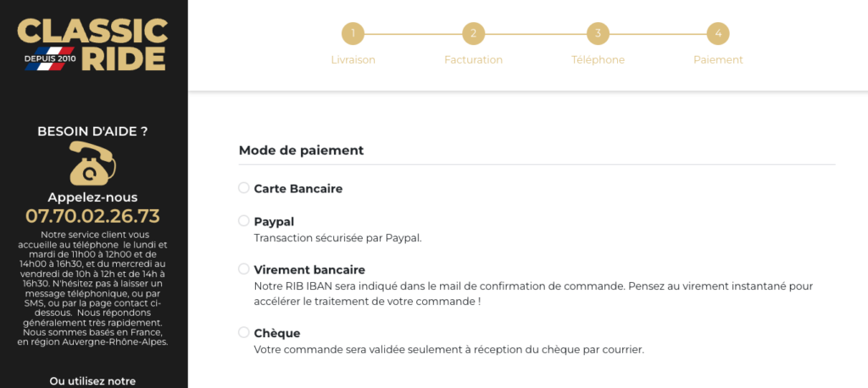
Task: Select the Carte Bancaire radio button
Action: (x=243, y=188)
